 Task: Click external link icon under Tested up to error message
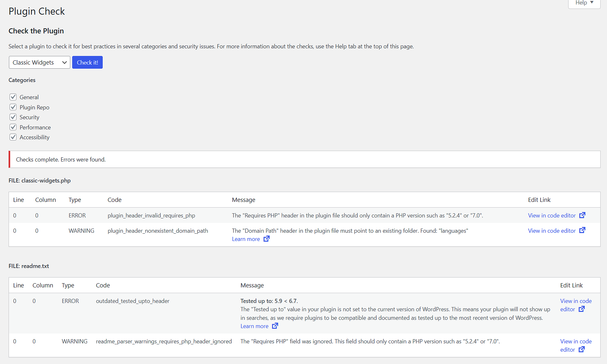tap(274, 326)
